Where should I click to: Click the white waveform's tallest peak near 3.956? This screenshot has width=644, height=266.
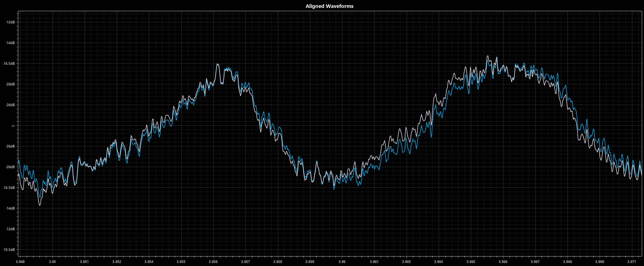point(217,64)
